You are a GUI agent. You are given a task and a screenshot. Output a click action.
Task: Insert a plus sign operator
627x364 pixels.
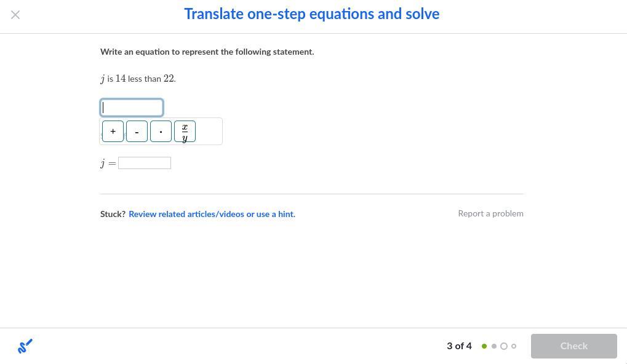point(113,132)
